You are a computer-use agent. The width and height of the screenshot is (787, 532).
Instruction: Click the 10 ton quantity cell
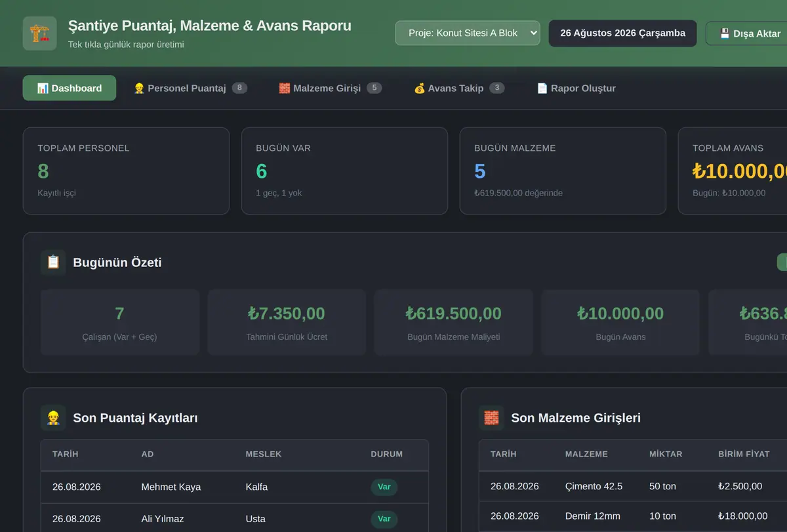point(662,516)
